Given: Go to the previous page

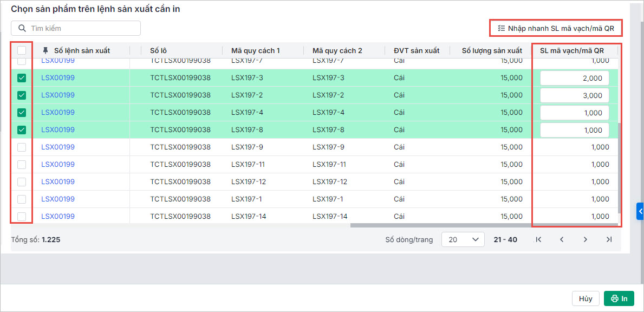Looking at the screenshot, I should (562, 239).
